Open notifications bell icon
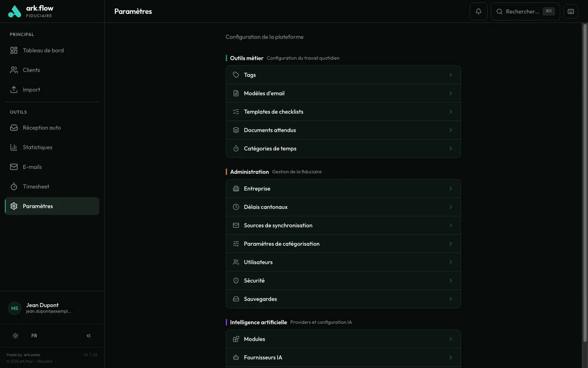The width and height of the screenshot is (588, 368). coord(479,11)
